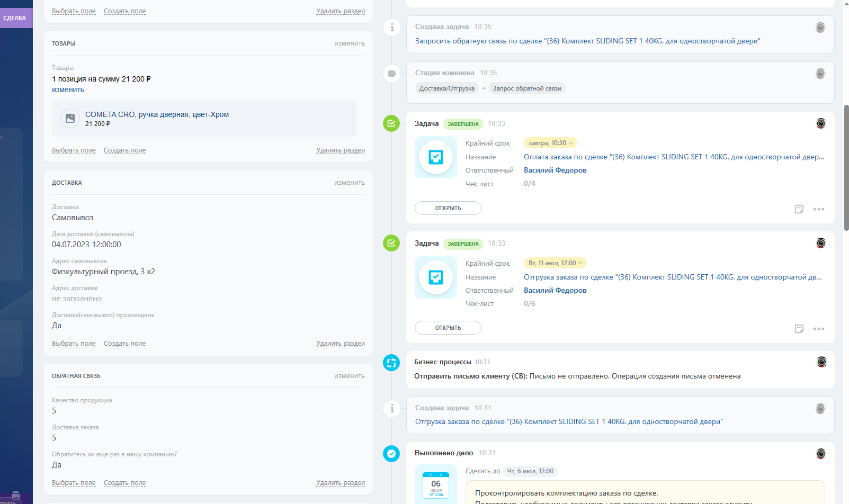Click the product image placeholder for COMETA CRO
849x504 pixels.
pos(70,119)
